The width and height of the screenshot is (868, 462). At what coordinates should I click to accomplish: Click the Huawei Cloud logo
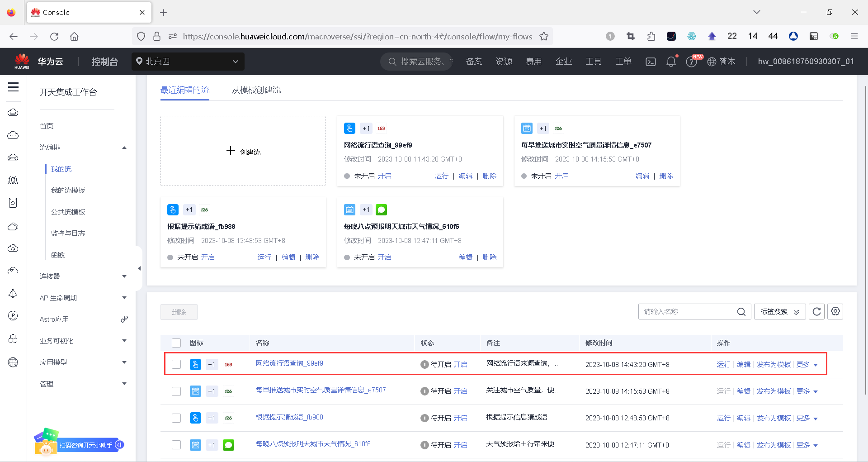click(22, 61)
